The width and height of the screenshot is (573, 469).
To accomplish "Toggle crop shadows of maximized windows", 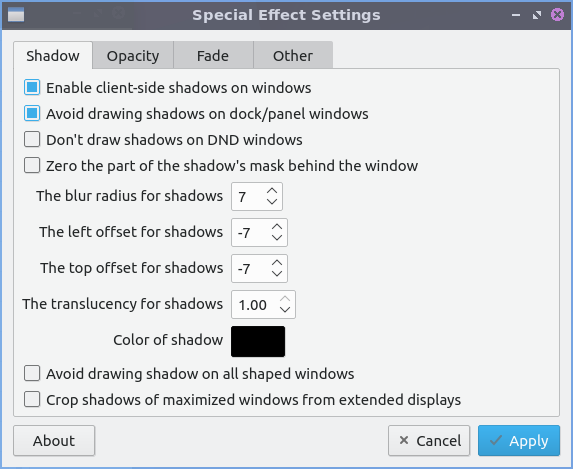I will (x=32, y=400).
